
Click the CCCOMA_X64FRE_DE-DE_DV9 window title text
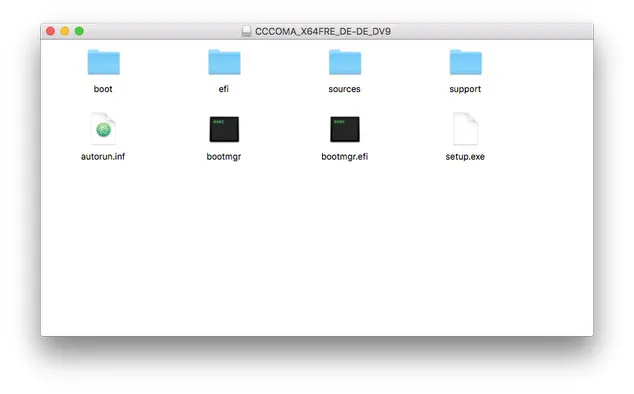pyautogui.click(x=323, y=32)
